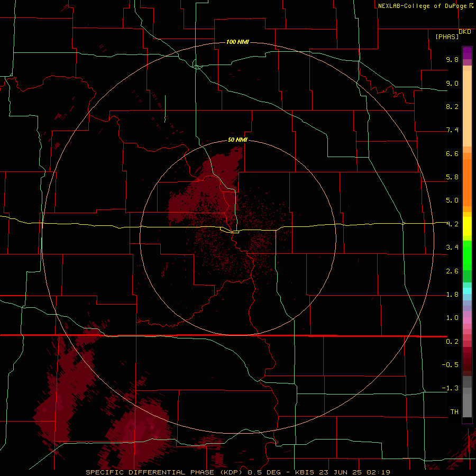Pick the yellow segment of the color bar
Image resolution: width=476 pixels, height=476 pixels.
(x=467, y=226)
